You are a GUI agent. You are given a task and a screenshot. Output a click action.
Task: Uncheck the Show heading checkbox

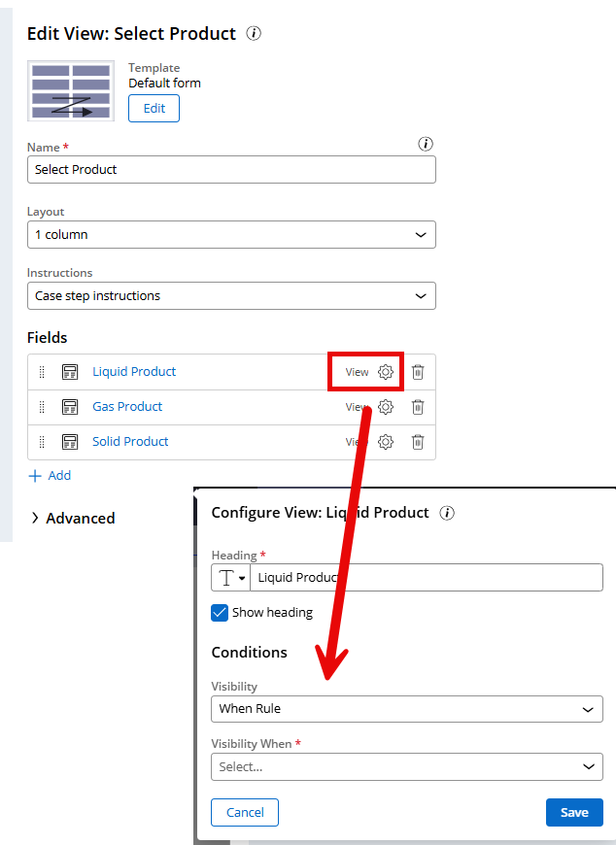point(220,612)
